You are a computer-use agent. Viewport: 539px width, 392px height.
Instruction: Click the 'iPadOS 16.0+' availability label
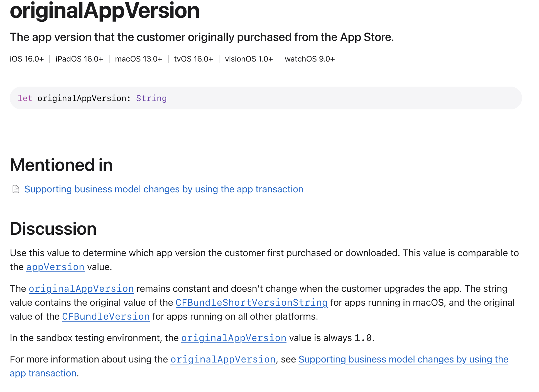[79, 59]
